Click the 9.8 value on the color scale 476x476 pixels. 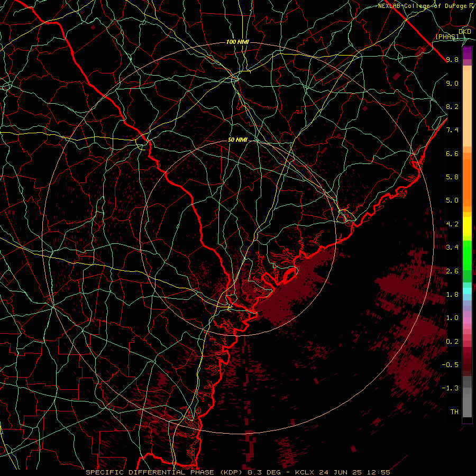click(x=452, y=59)
